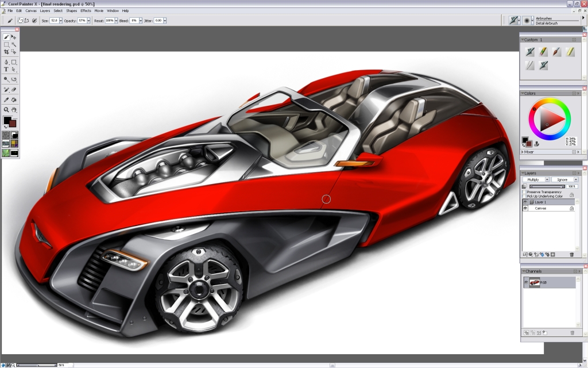
Task: Open the Multiply composite method dropdown
Action: tap(547, 179)
